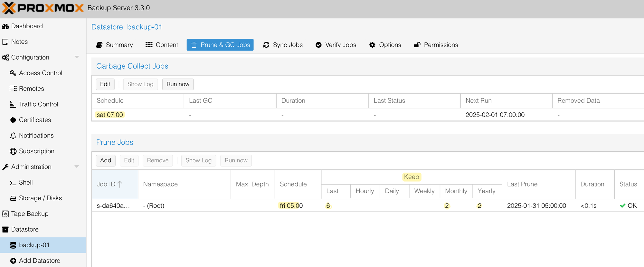Open the Traffic Control page
The image size is (644, 267).
pos(43,104)
